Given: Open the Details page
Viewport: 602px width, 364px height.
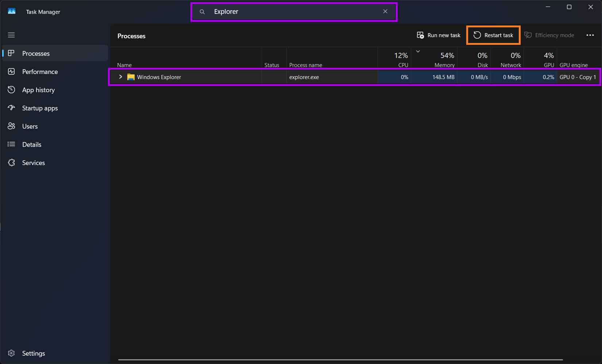Looking at the screenshot, I should point(55,144).
